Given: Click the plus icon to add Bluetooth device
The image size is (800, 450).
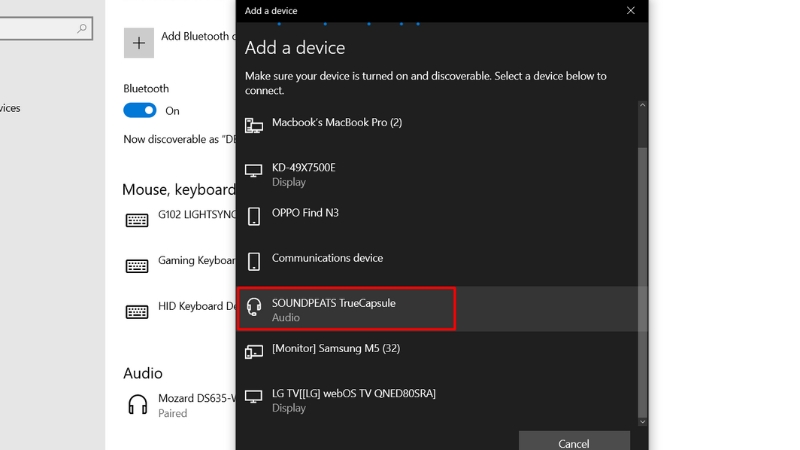Looking at the screenshot, I should coord(139,43).
